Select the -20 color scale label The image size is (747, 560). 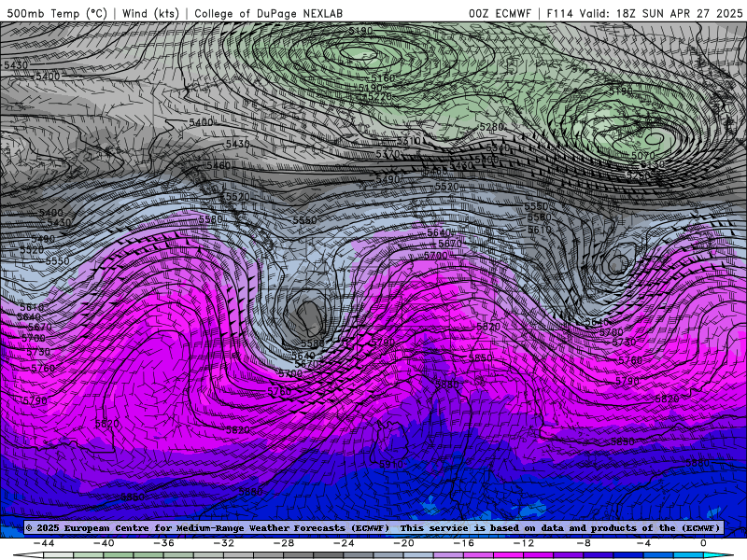coord(403,543)
